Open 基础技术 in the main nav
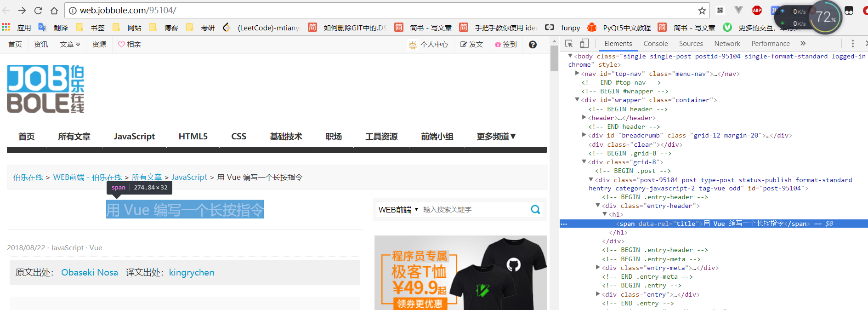The image size is (868, 310). (x=286, y=137)
